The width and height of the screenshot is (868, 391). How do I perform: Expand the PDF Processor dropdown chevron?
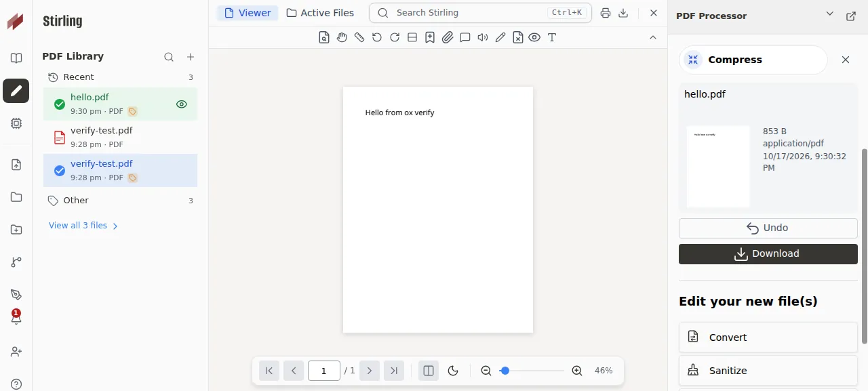830,14
